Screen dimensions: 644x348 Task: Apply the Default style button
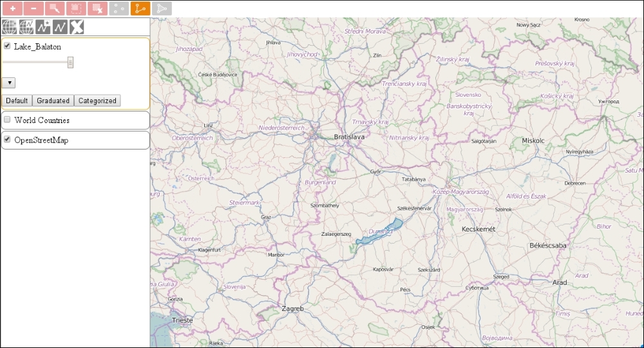[x=17, y=101]
